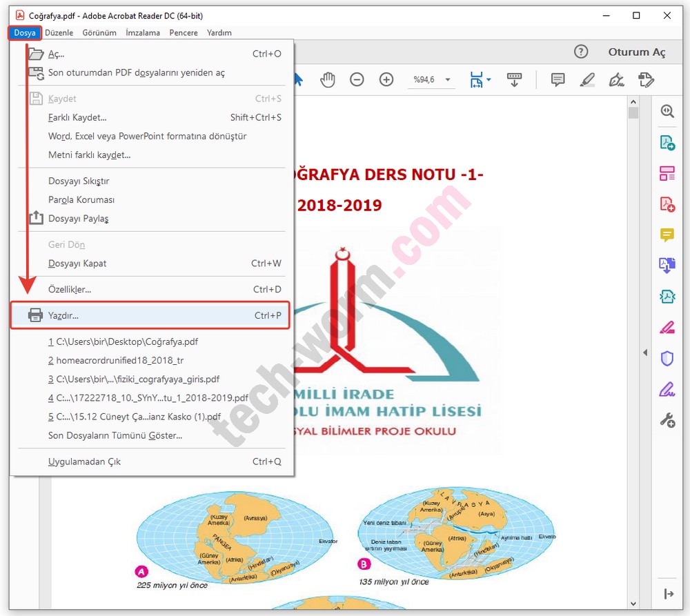Collapse the right tools pane arrow

645,352
